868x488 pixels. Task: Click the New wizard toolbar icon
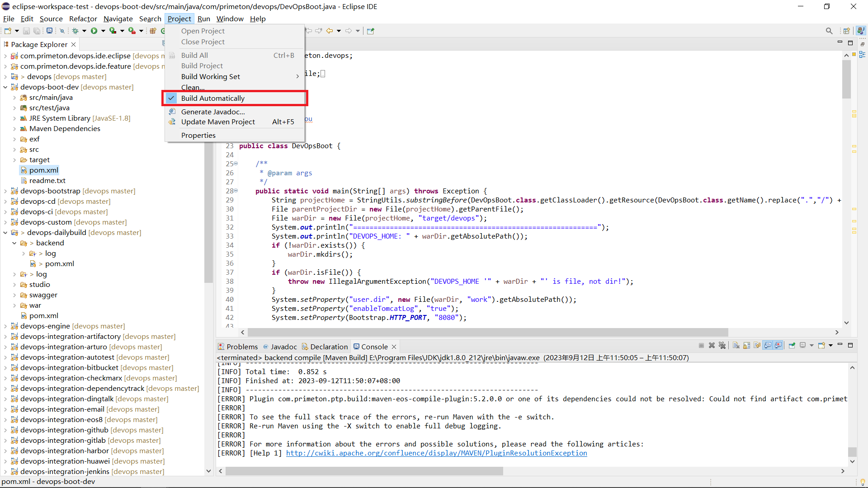[x=8, y=31]
